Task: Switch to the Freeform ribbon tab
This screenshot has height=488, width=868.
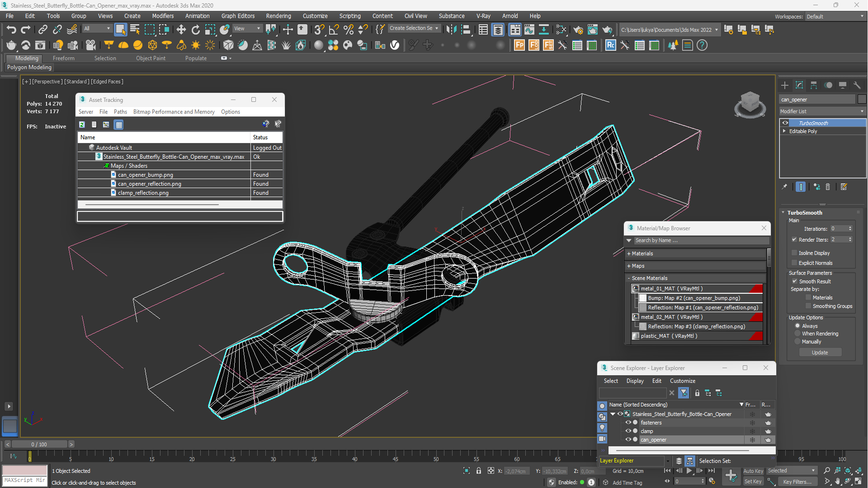Action: point(63,58)
